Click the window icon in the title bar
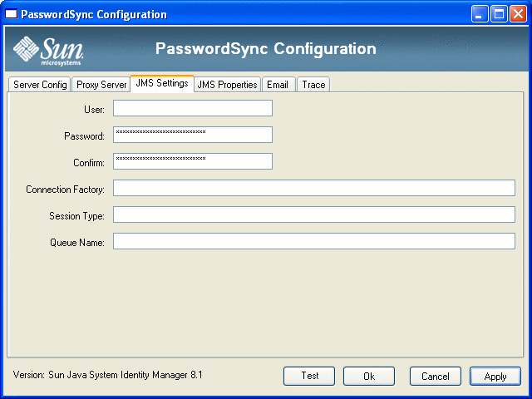The width and height of the screenshot is (532, 399). click(x=11, y=14)
